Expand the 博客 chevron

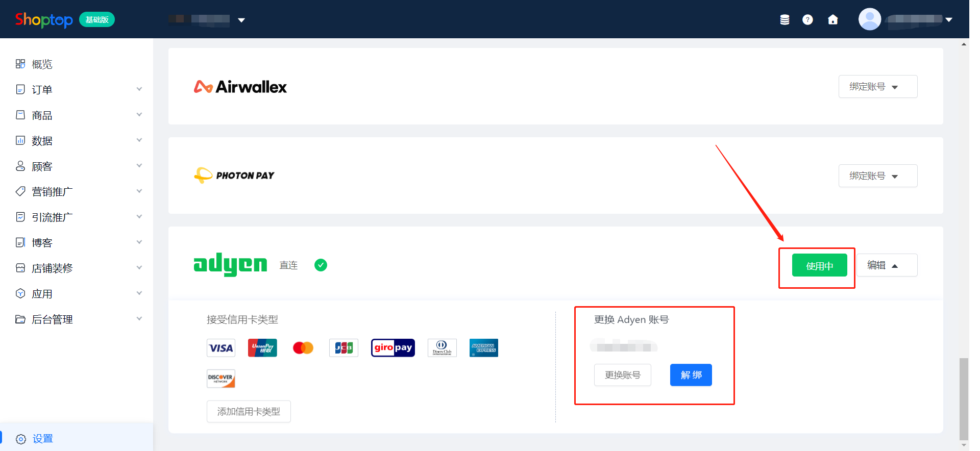139,242
